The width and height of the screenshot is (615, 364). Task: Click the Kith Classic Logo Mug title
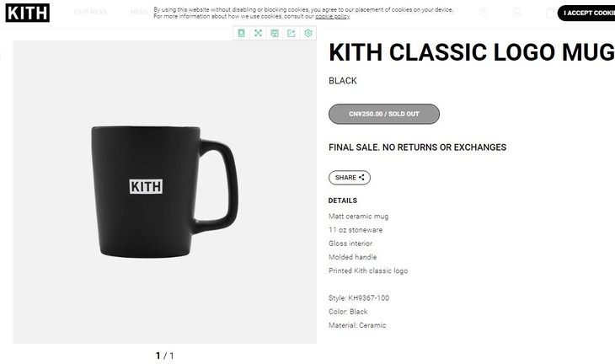pyautogui.click(x=472, y=52)
